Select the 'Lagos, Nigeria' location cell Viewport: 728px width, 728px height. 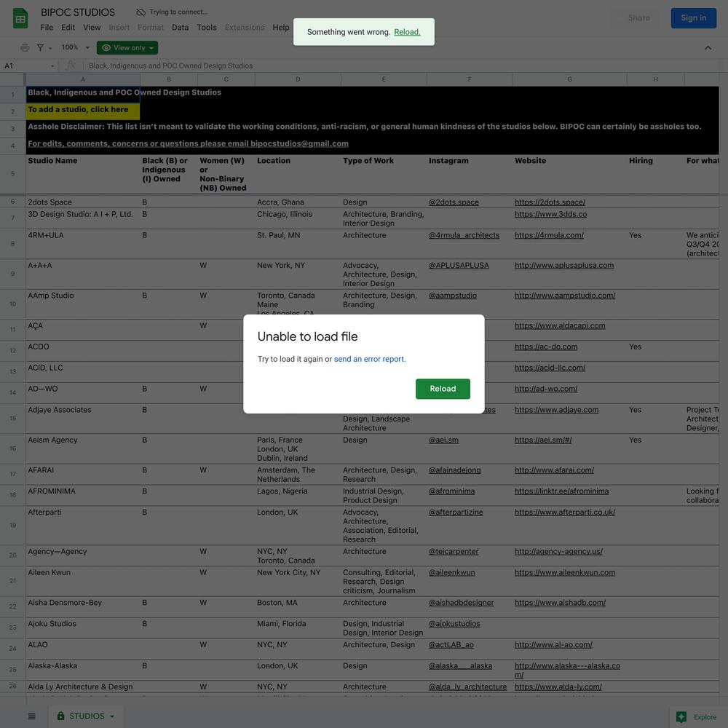tap(298, 495)
